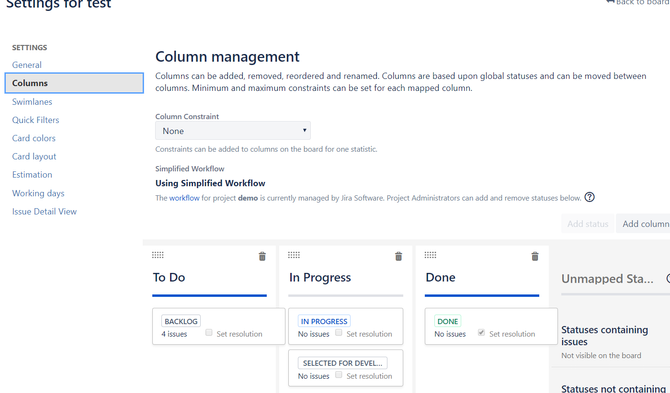Image resolution: width=670 pixels, height=393 pixels.
Task: Open Swimlanes settings in sidebar
Action: (32, 102)
